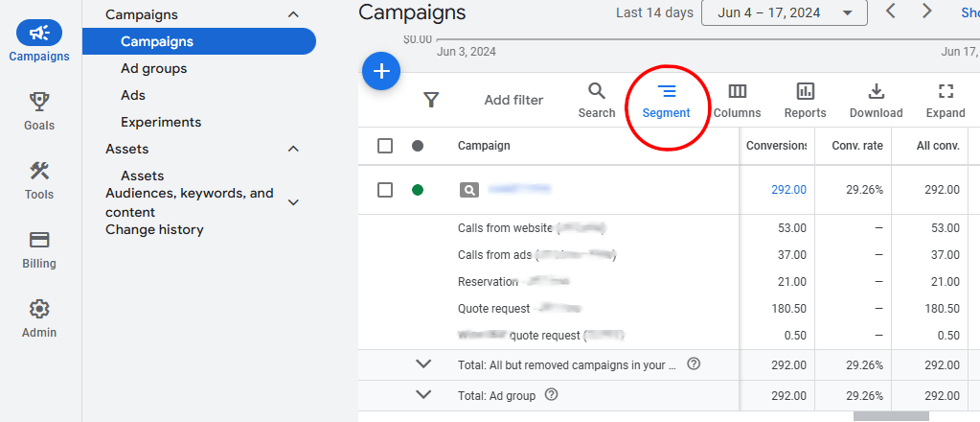Open the Columns selector

click(737, 101)
